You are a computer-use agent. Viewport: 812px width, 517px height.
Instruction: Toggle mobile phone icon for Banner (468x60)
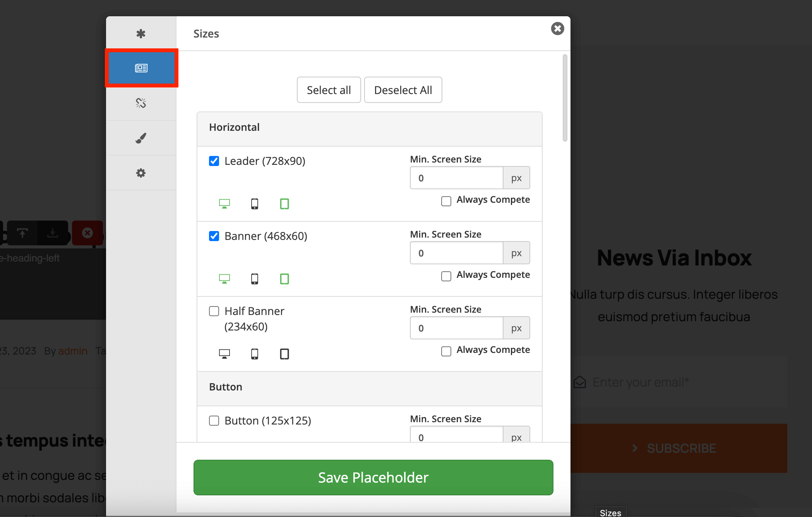coord(255,279)
